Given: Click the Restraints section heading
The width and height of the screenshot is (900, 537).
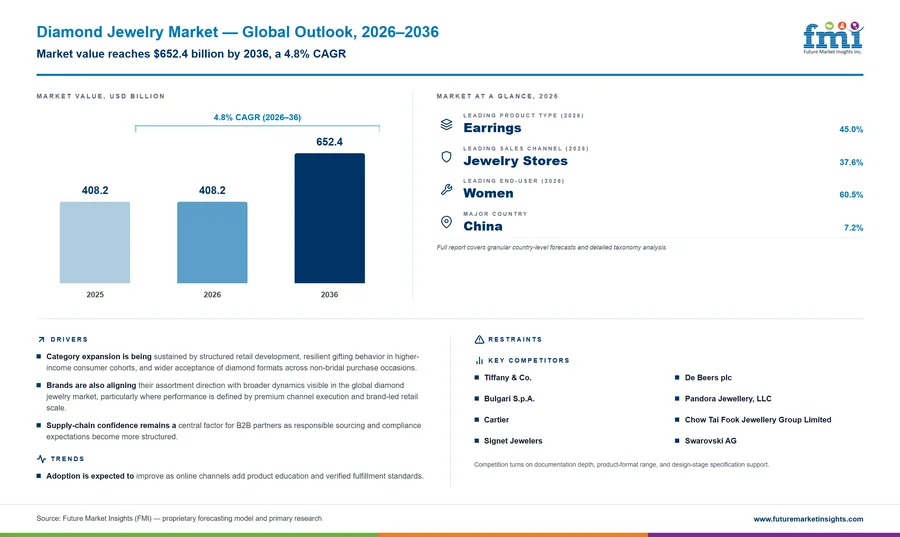Looking at the screenshot, I should [x=515, y=340].
